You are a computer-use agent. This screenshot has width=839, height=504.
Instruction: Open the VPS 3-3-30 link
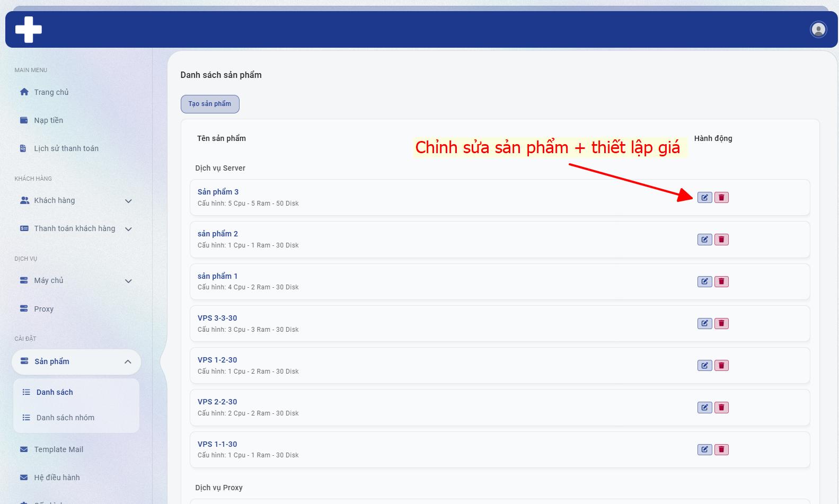point(217,318)
